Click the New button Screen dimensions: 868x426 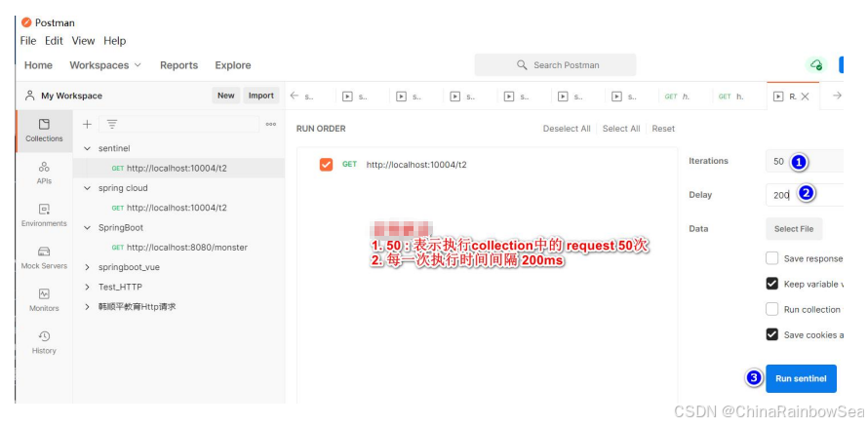pos(226,96)
